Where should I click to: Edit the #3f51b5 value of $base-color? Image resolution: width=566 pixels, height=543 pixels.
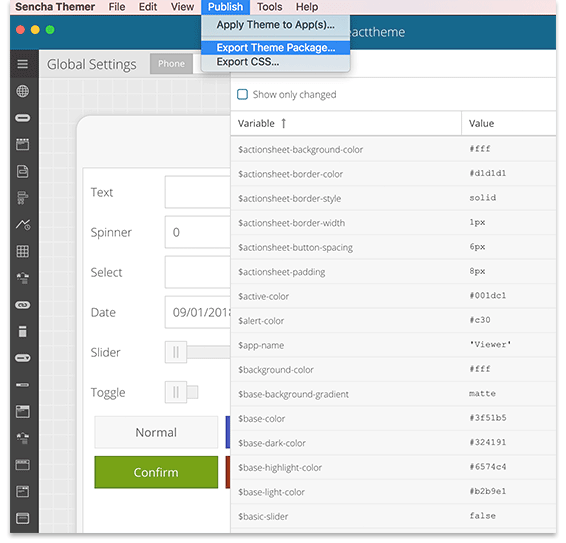(x=488, y=418)
